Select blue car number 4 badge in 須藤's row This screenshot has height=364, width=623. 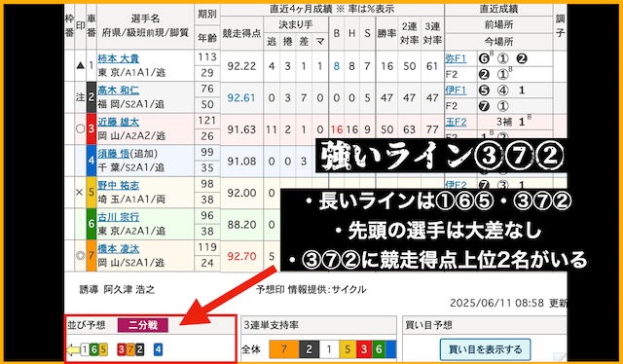[x=91, y=161]
